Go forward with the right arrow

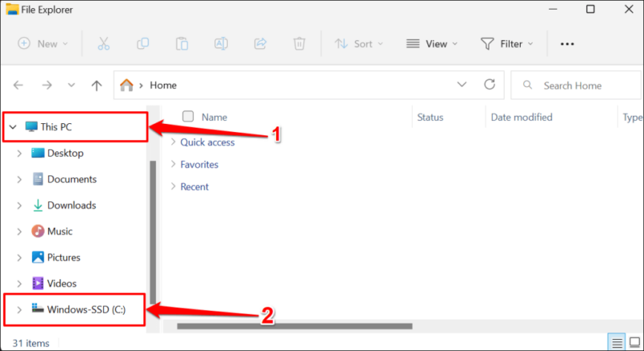(47, 85)
